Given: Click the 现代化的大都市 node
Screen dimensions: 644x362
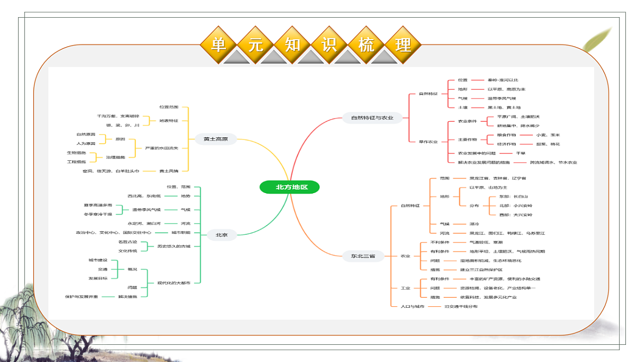Looking at the screenshot, I should (174, 283).
